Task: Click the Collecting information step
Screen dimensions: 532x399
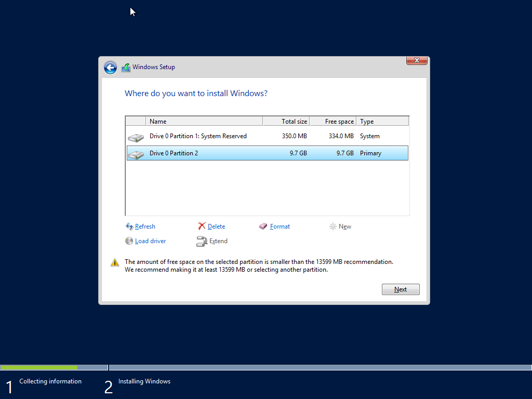Action: tap(50, 381)
